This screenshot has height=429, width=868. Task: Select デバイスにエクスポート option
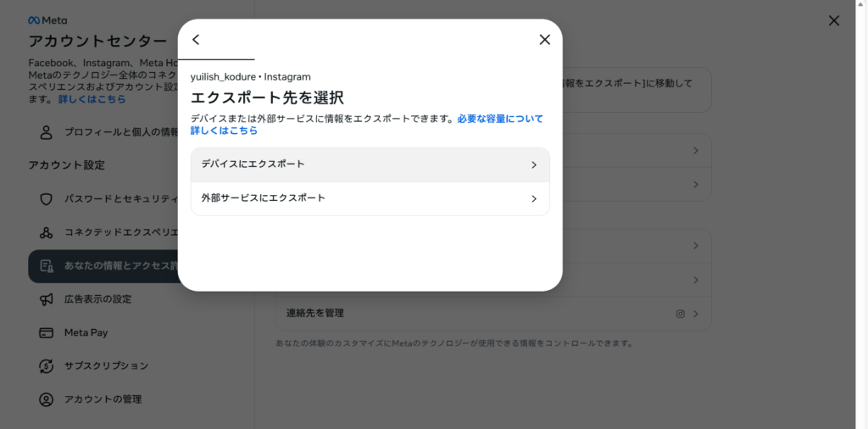(x=370, y=164)
